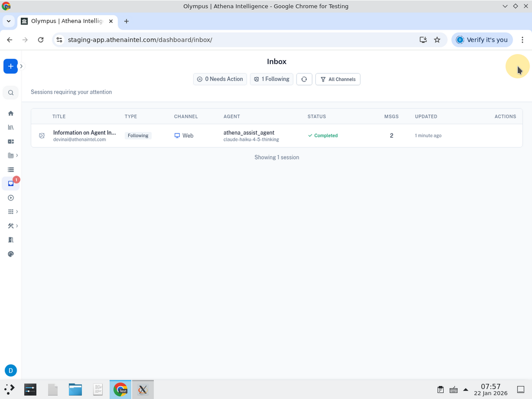Open the list lines icon in the sidebar
This screenshot has width=532, height=399.
(x=11, y=170)
